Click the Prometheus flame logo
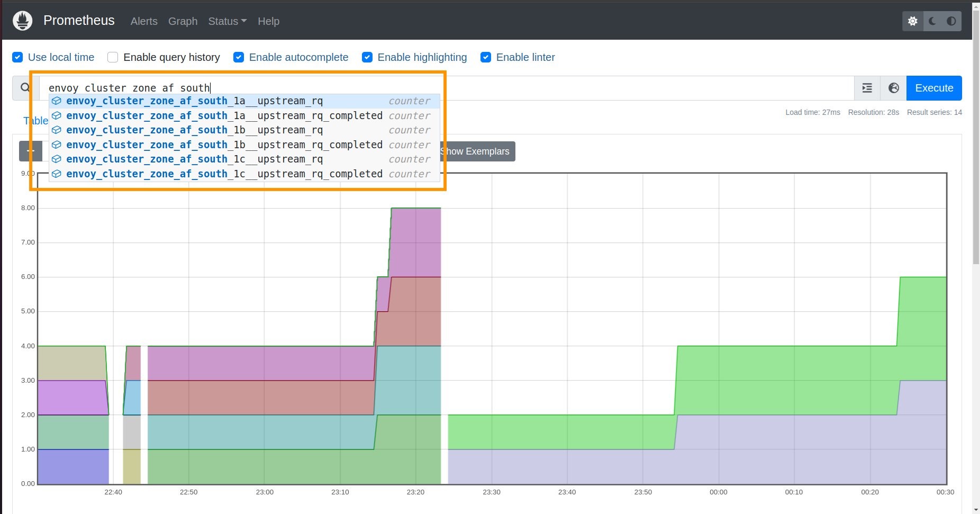This screenshot has height=514, width=980. click(23, 21)
